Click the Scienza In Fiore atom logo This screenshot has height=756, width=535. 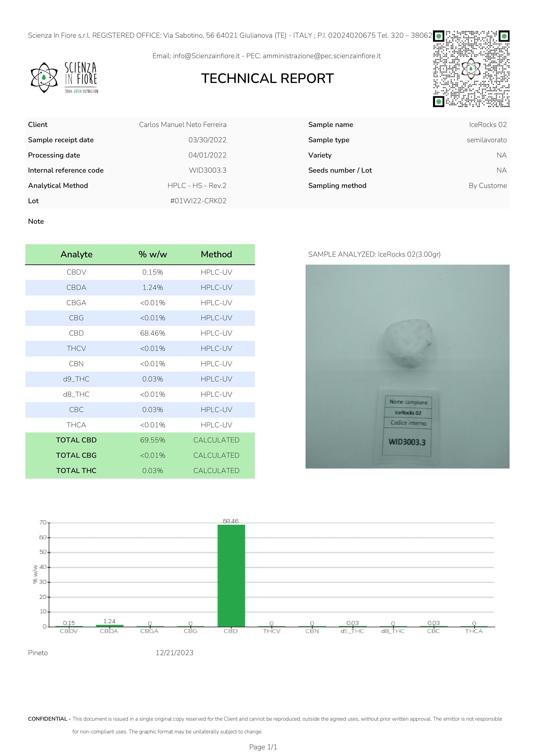click(x=44, y=78)
